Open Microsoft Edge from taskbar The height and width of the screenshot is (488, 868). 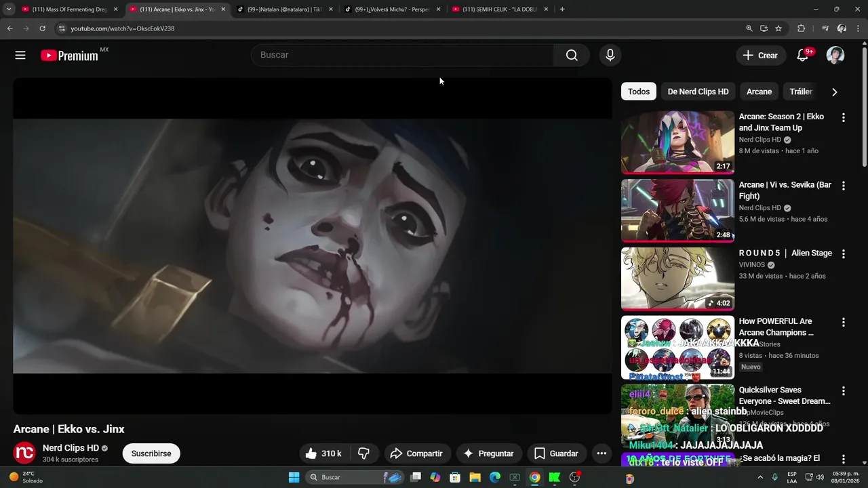click(495, 477)
